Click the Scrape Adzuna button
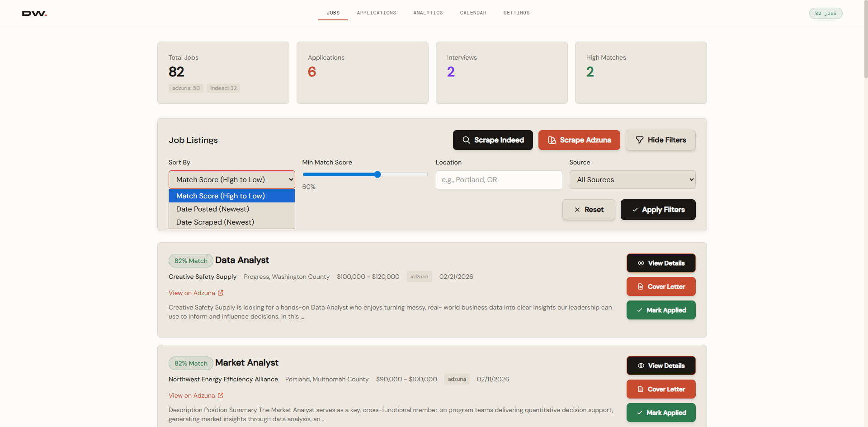868x427 pixels. [579, 140]
